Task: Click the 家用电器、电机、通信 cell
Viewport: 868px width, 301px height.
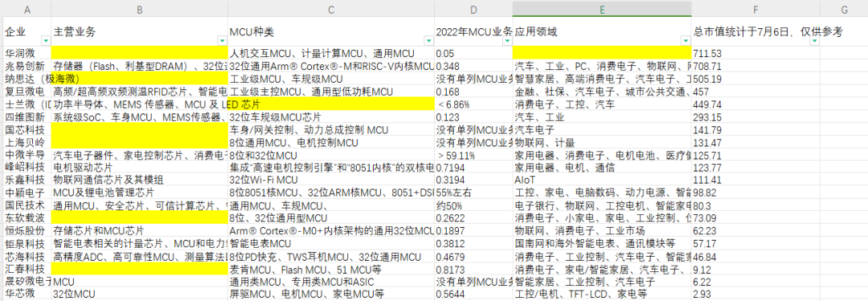Action: click(x=602, y=167)
